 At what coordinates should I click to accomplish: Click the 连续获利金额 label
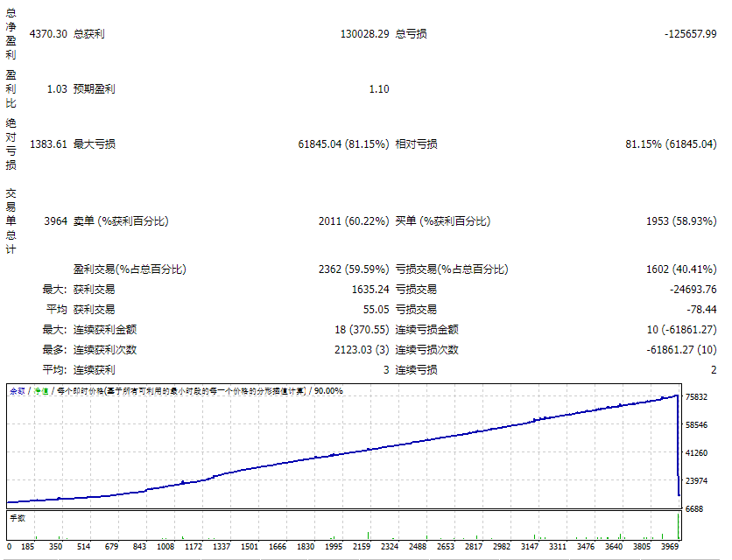coord(105,330)
